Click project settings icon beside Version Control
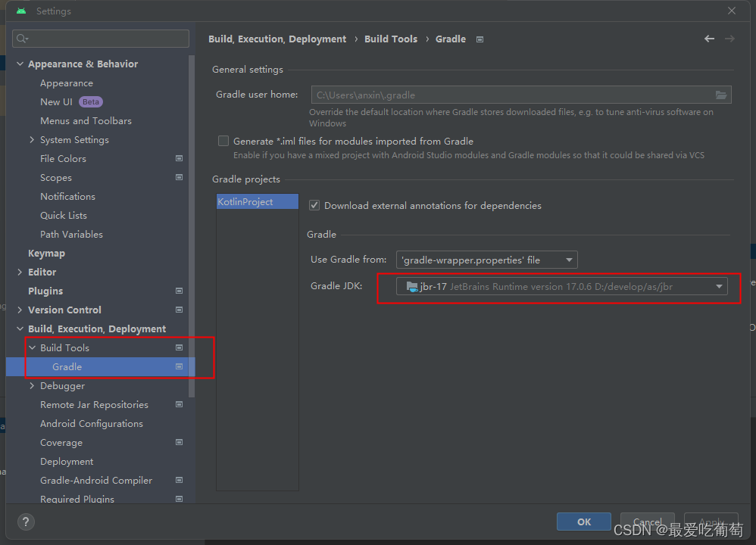 coord(179,310)
